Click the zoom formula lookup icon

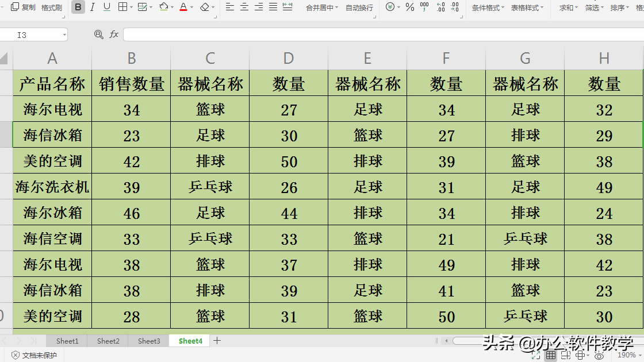[x=98, y=34]
